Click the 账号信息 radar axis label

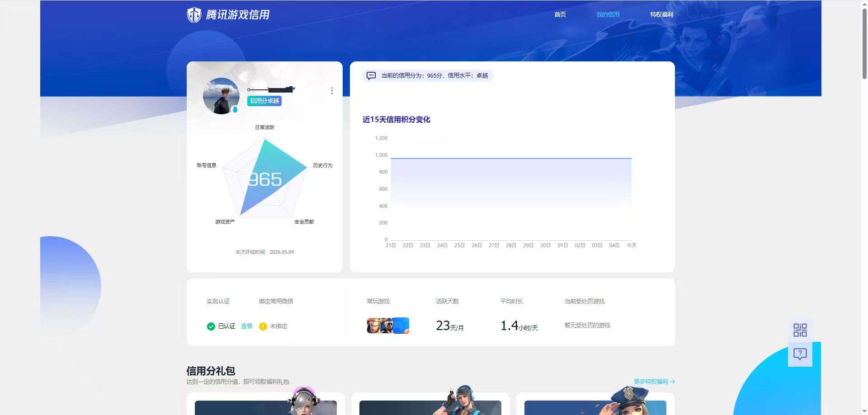point(206,165)
